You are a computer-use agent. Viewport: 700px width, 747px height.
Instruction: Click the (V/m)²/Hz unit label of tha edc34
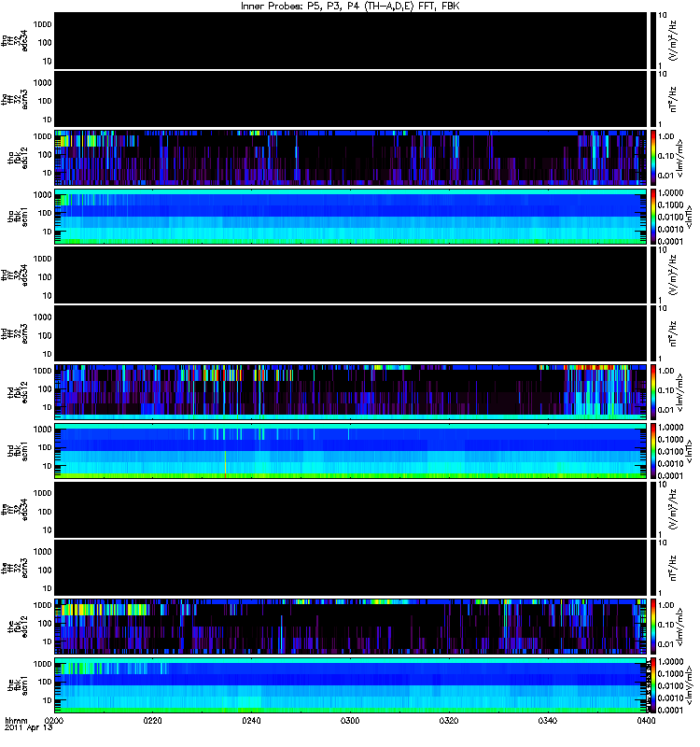673,41
